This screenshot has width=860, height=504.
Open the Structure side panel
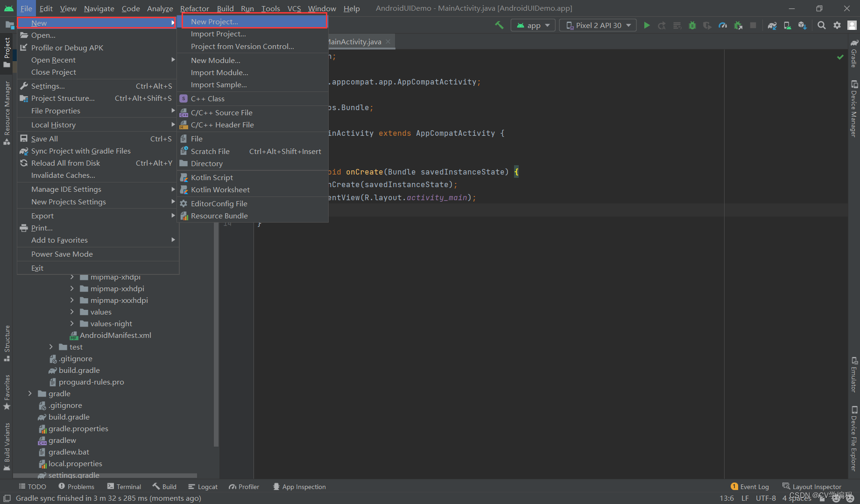click(7, 343)
